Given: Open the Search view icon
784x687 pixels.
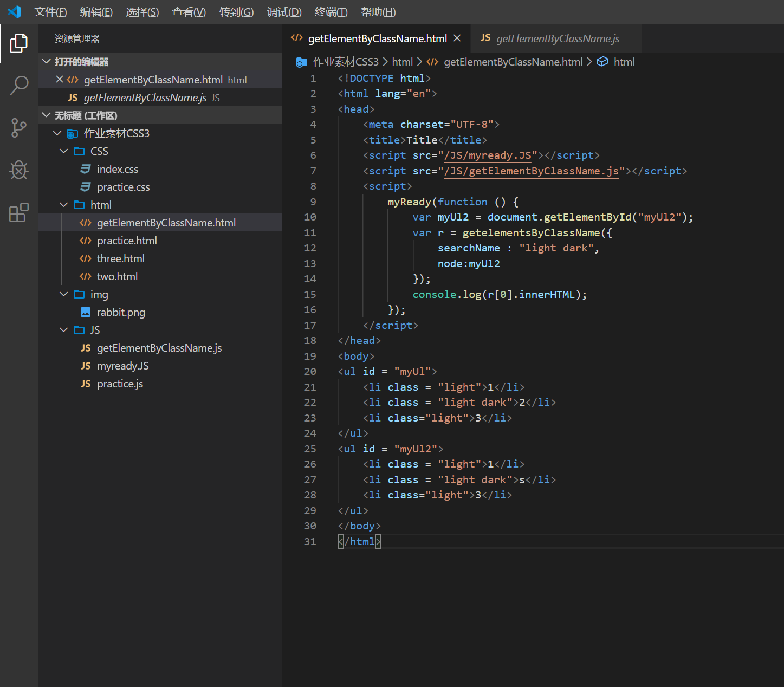Looking at the screenshot, I should point(19,85).
